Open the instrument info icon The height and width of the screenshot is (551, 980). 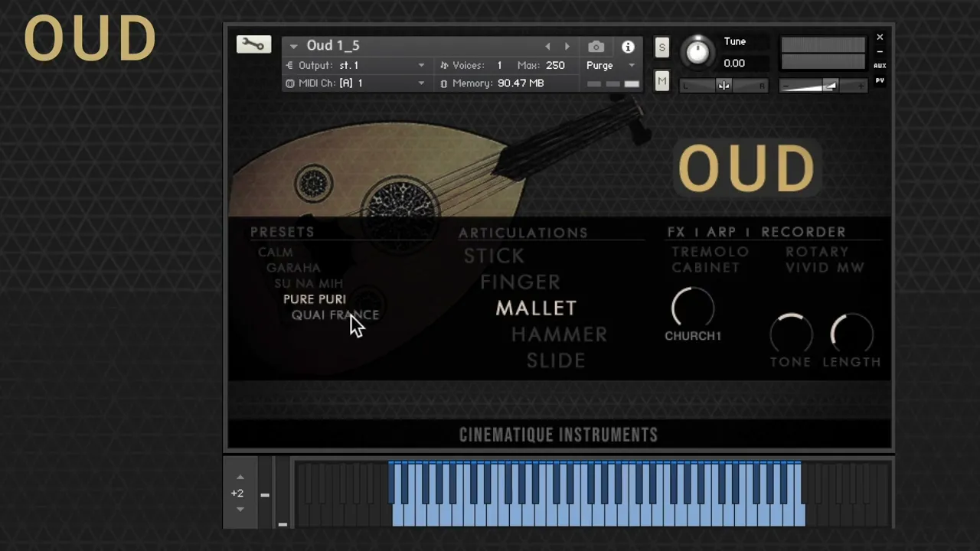[628, 47]
